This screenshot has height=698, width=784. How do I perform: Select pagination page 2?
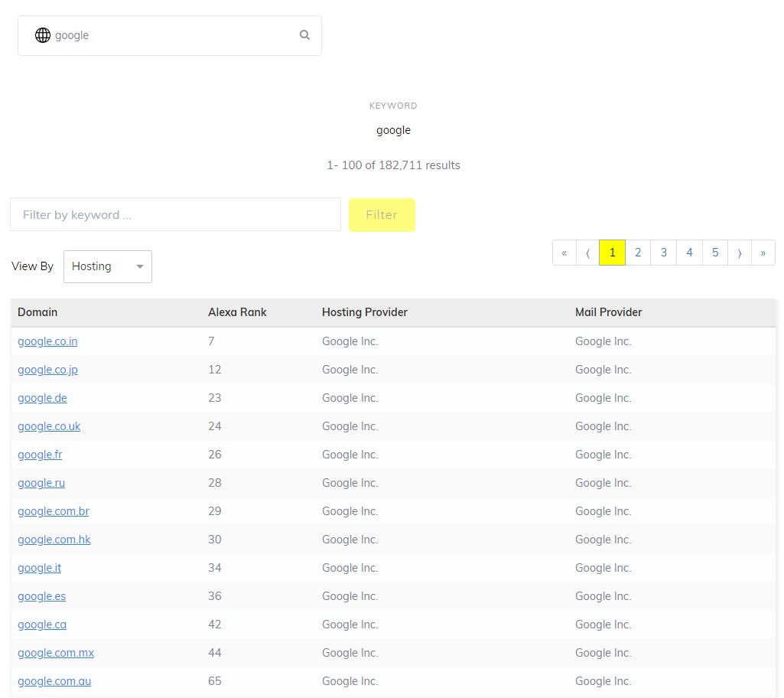(x=638, y=253)
